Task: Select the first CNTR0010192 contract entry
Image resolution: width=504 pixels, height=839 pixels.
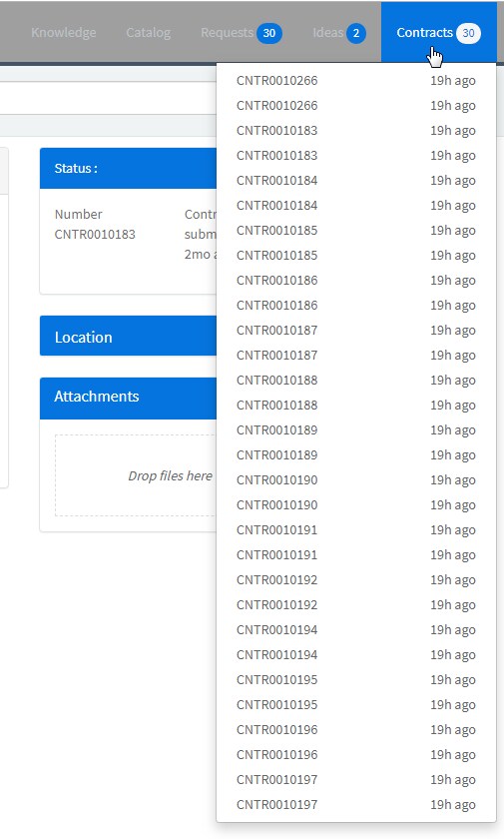Action: (356, 580)
